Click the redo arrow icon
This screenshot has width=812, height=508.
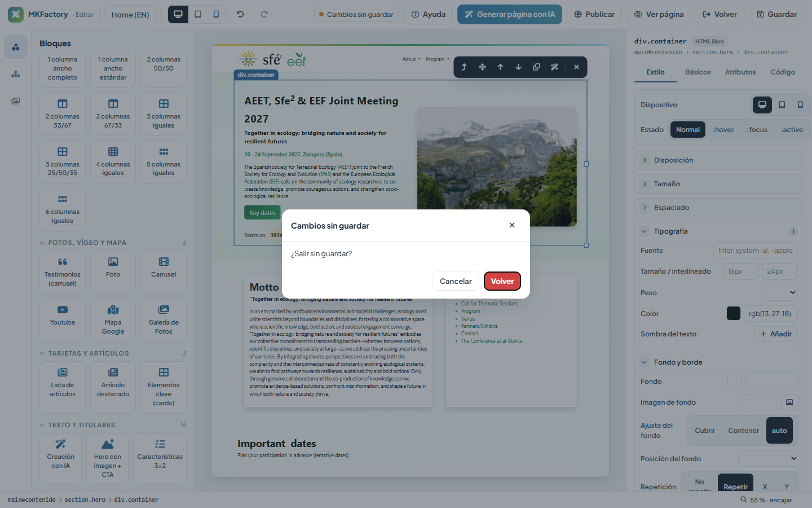point(264,14)
